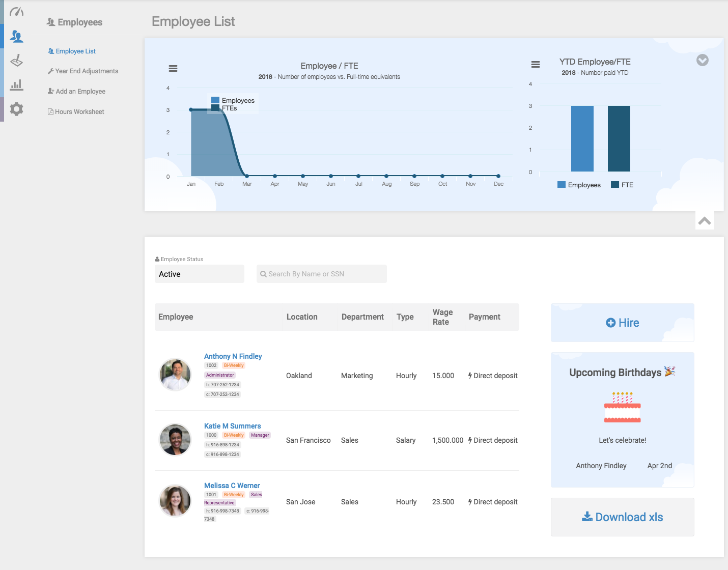Open the Active employee status dropdown
Viewport: 728px width, 570px height.
pyautogui.click(x=199, y=274)
